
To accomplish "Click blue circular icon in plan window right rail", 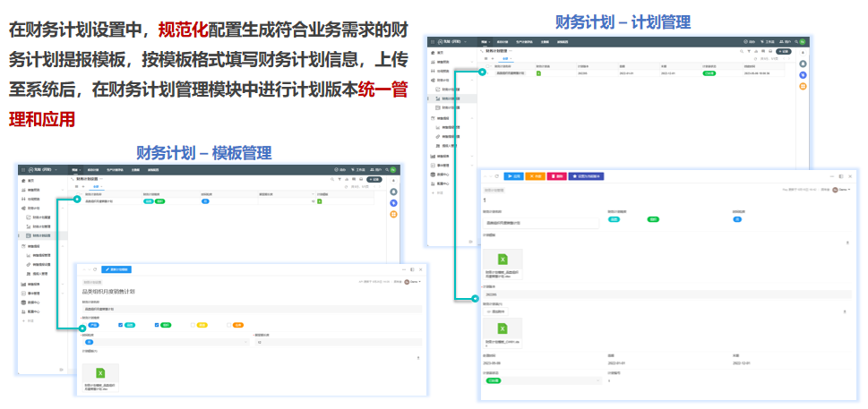I will click(x=803, y=74).
